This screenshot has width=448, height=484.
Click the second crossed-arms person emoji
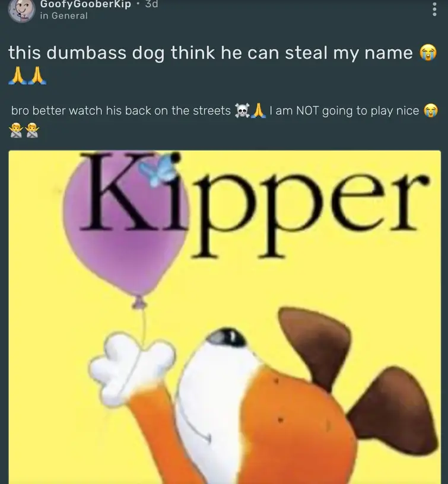click(x=32, y=130)
